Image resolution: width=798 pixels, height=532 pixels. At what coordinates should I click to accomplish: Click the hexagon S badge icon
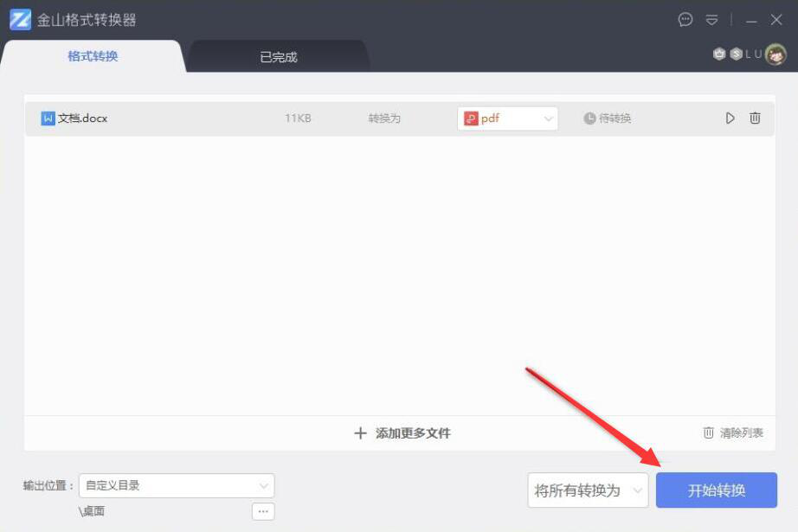(736, 54)
